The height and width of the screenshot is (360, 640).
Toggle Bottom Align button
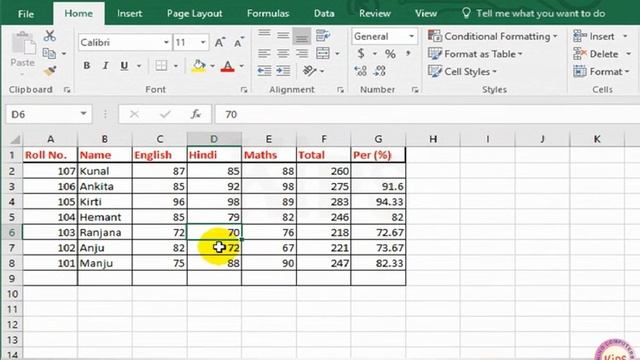(x=302, y=36)
